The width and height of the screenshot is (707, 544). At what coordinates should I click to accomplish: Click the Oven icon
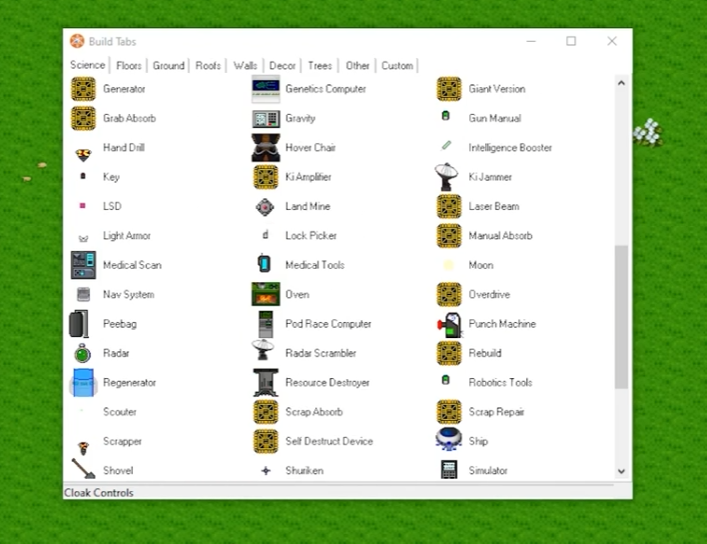[266, 294]
